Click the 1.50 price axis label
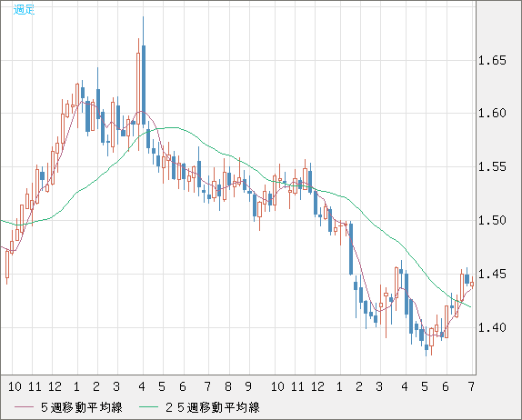This screenshot has width=522, height=420. pos(492,220)
